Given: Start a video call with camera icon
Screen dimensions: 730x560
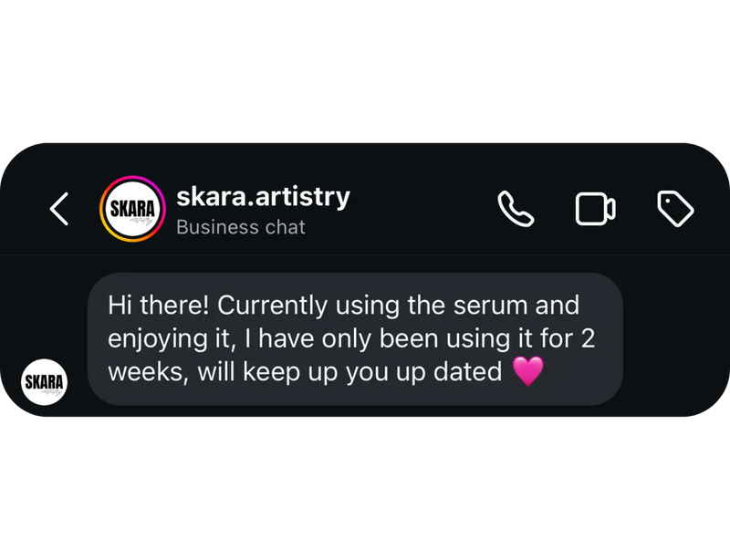Looking at the screenshot, I should tap(596, 209).
